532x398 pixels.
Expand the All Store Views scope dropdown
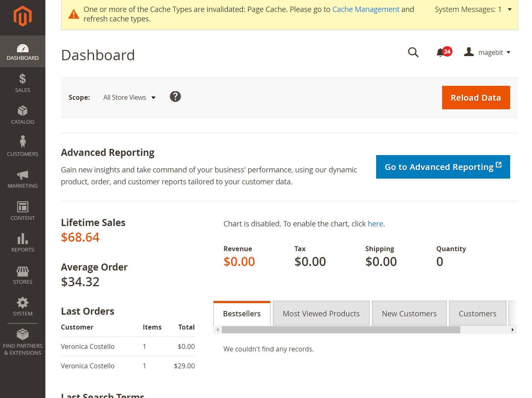[x=129, y=98]
